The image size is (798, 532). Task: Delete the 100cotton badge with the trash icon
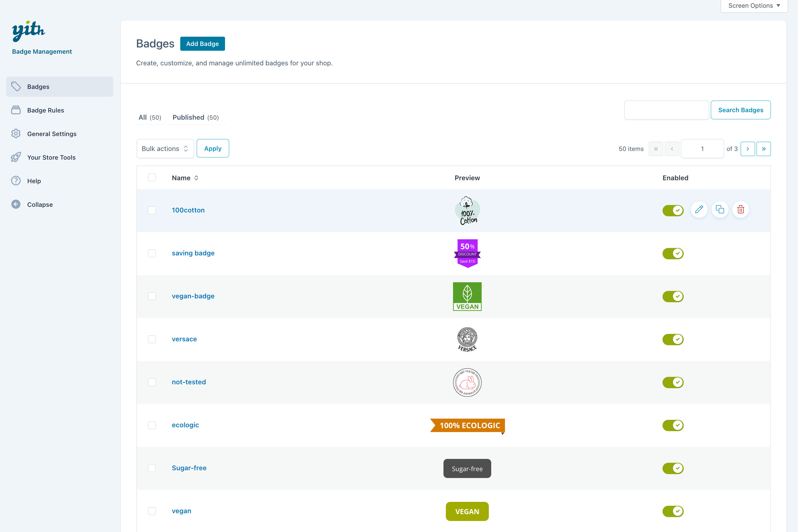pos(740,210)
